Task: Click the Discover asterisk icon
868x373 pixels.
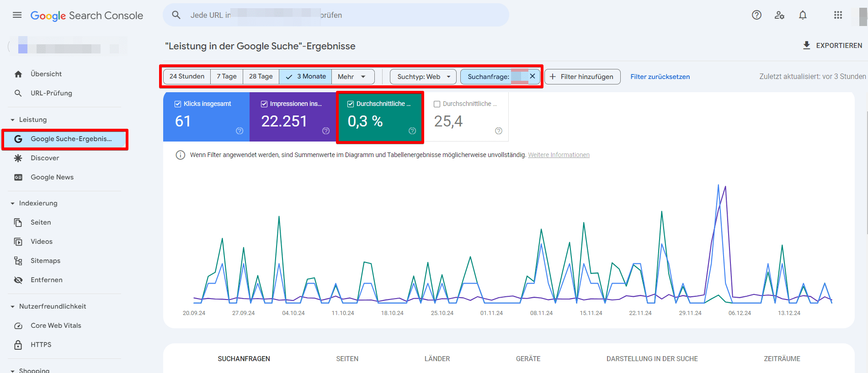Action: coord(18,158)
